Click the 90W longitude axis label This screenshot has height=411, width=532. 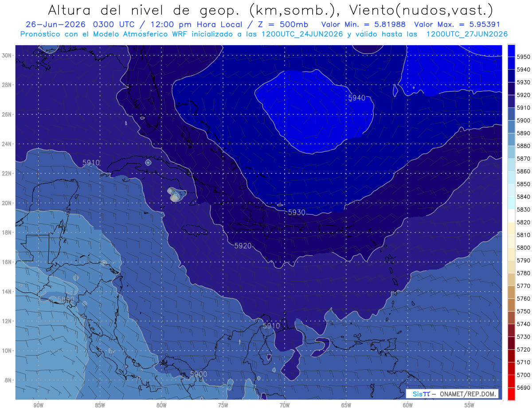click(38, 405)
